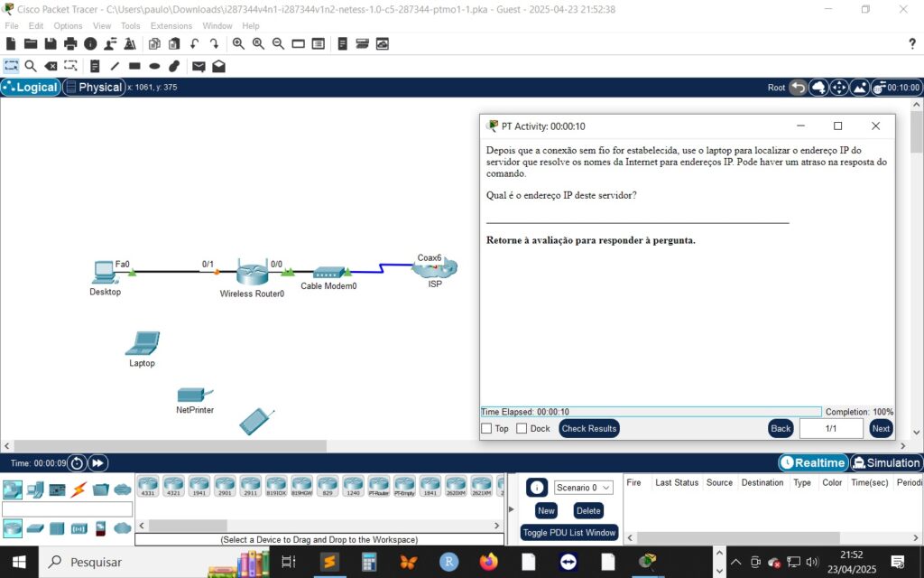The width and height of the screenshot is (924, 578).
Task: Select Network Devices category icon
Action: click(13, 489)
